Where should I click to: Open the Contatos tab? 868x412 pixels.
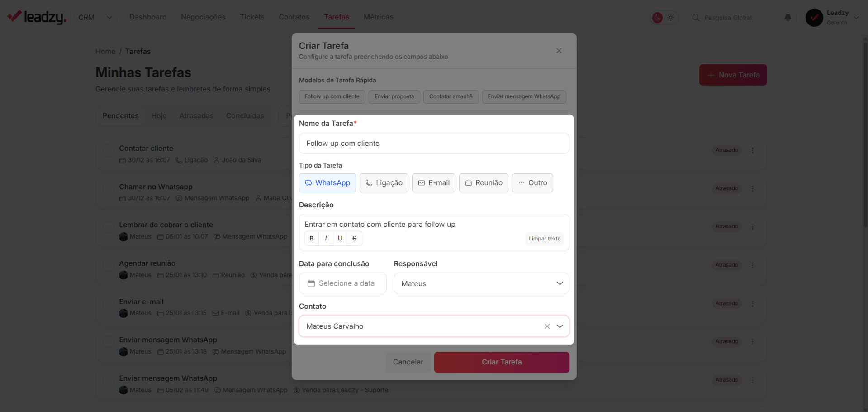[294, 17]
